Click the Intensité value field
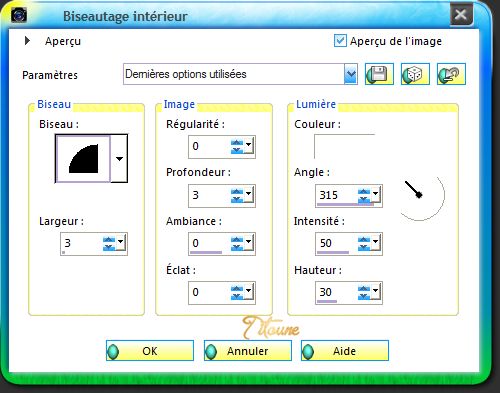The width and height of the screenshot is (500, 393). (x=336, y=243)
